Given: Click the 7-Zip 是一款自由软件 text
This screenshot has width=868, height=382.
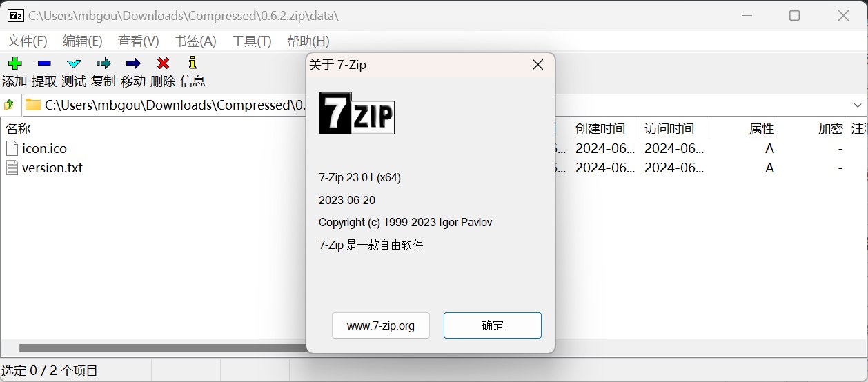Looking at the screenshot, I should tap(371, 245).
